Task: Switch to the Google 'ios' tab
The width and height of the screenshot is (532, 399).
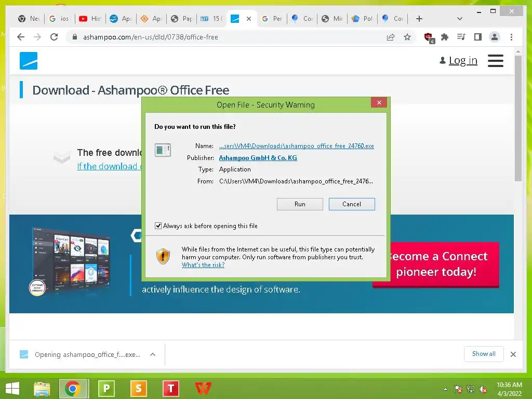Action: (59, 19)
